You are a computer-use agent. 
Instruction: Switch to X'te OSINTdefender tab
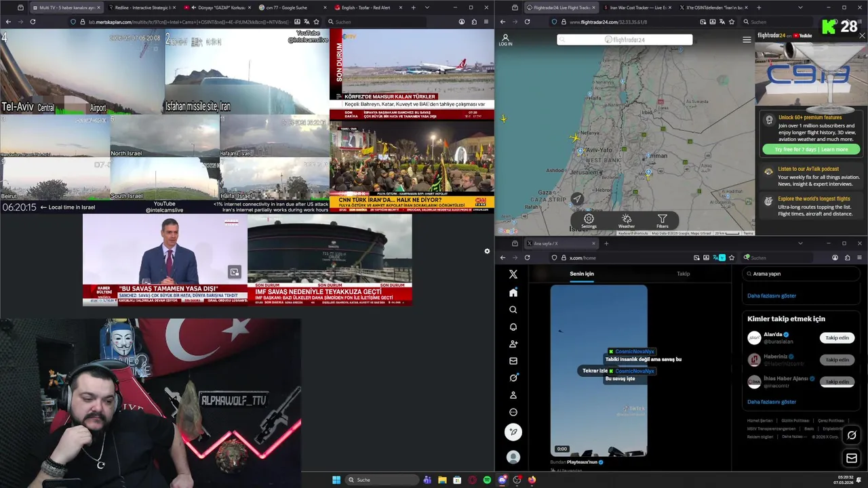[x=713, y=7]
